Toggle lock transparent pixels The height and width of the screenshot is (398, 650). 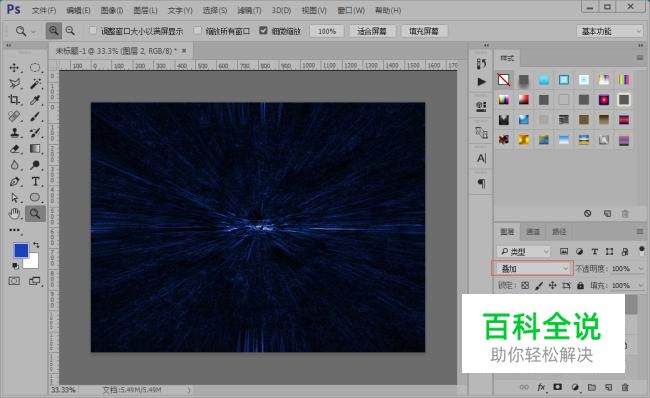coord(525,285)
